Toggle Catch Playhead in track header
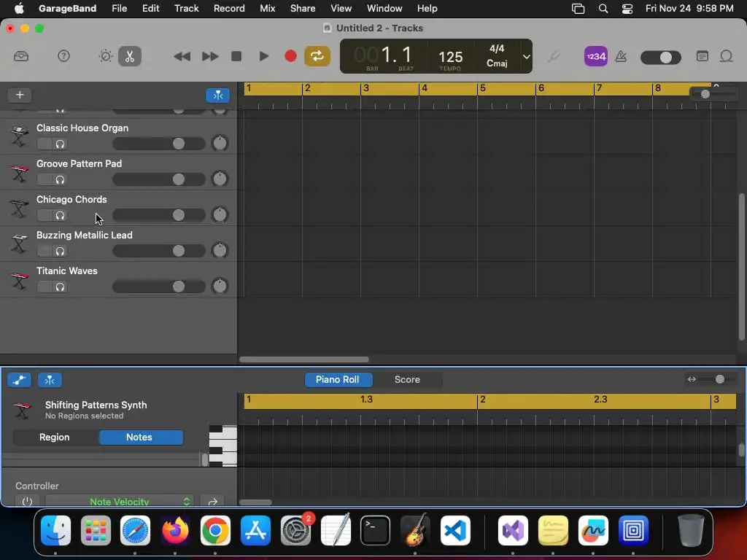 [217, 96]
